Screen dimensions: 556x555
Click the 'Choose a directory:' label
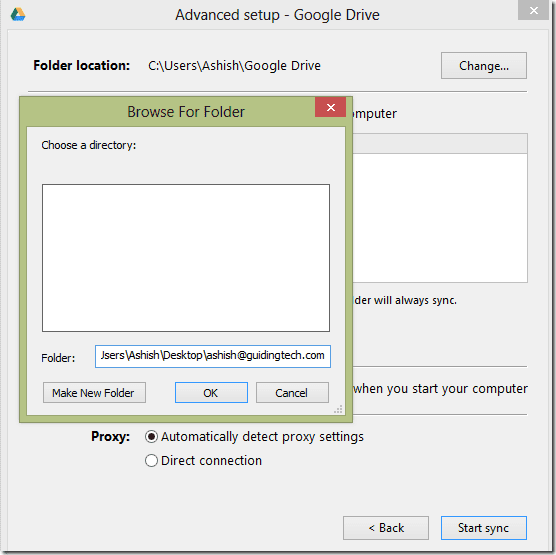[89, 145]
